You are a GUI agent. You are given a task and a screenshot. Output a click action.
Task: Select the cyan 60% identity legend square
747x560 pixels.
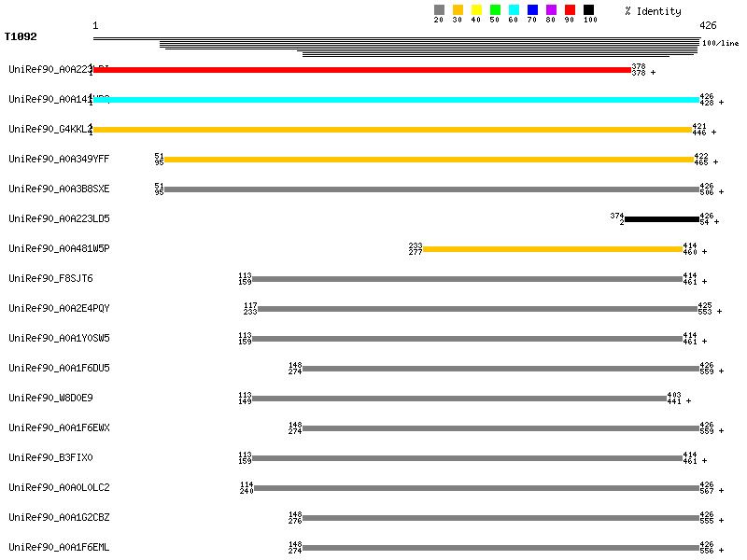(x=514, y=10)
